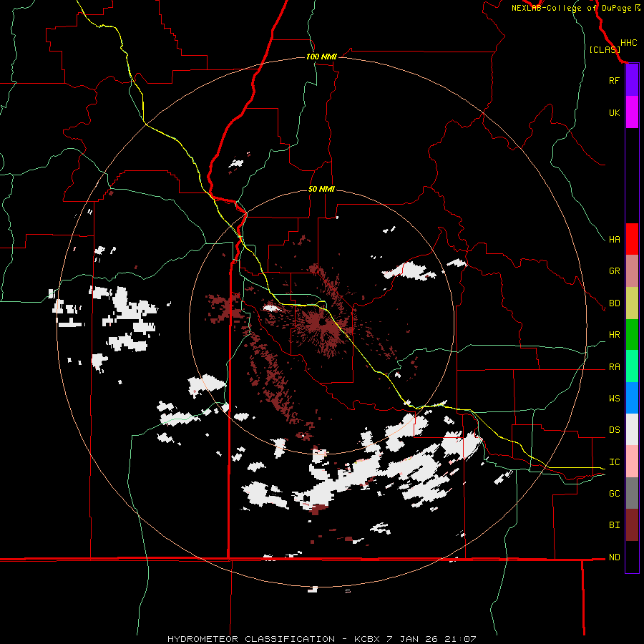This screenshot has width=644, height=644.
Task: Click the ND legend label
Action: tap(614, 557)
